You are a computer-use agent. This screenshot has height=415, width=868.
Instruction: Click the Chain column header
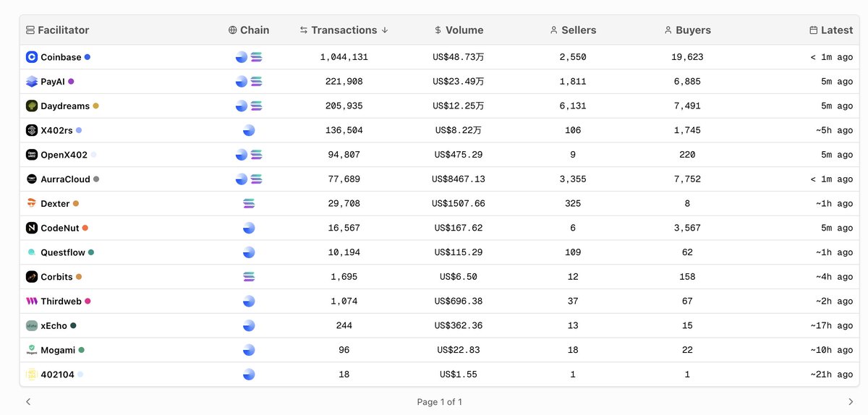[x=249, y=30]
